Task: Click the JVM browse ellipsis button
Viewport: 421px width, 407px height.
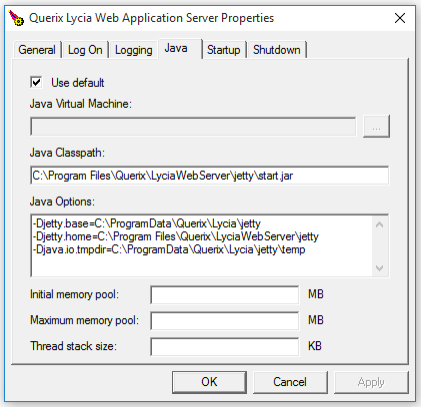Action: click(x=376, y=126)
